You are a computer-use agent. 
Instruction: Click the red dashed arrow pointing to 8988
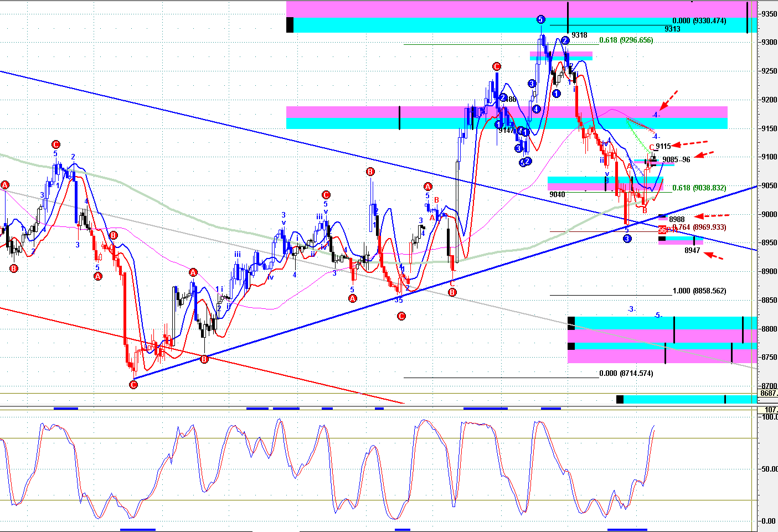click(x=712, y=216)
